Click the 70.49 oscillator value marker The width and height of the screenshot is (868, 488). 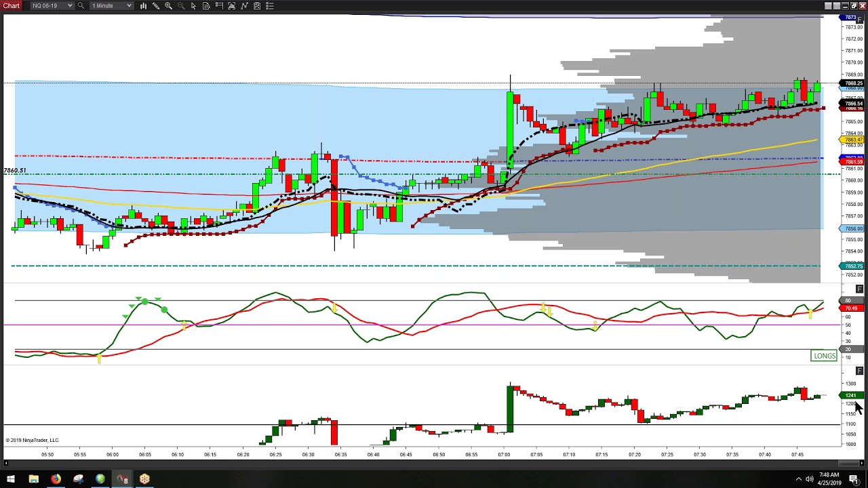point(850,308)
